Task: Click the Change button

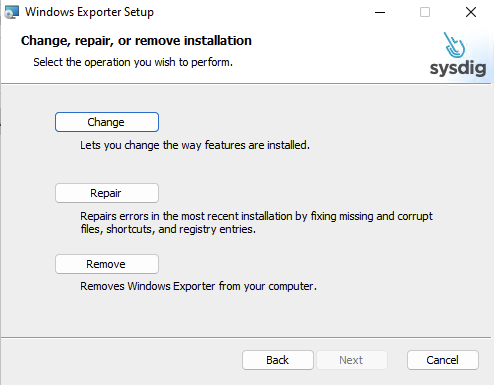Action: 107,122
